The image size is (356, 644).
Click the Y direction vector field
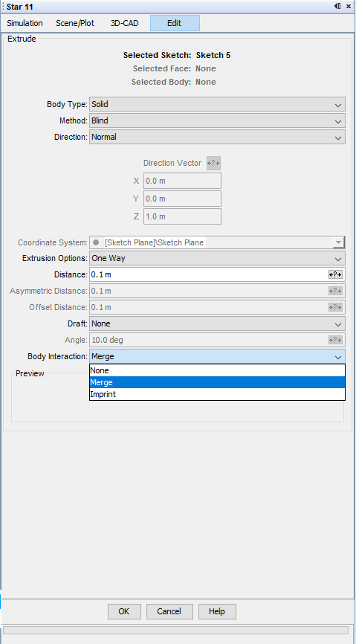[x=182, y=199]
